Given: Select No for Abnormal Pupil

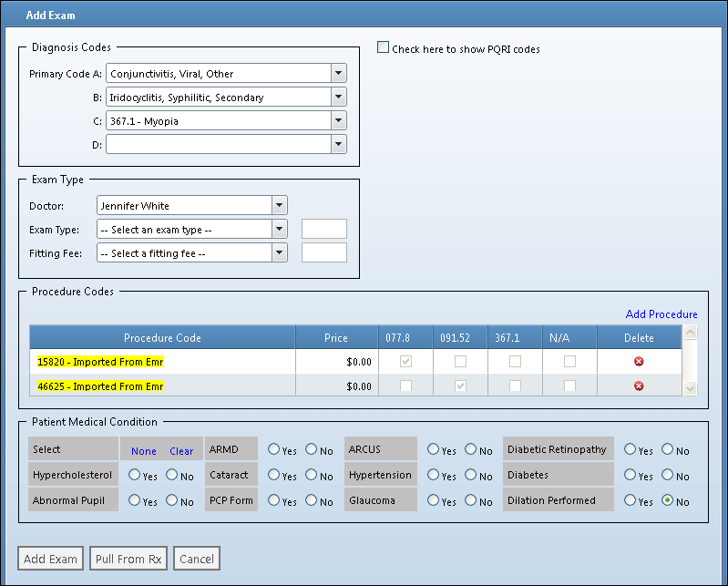Looking at the screenshot, I should [x=172, y=500].
